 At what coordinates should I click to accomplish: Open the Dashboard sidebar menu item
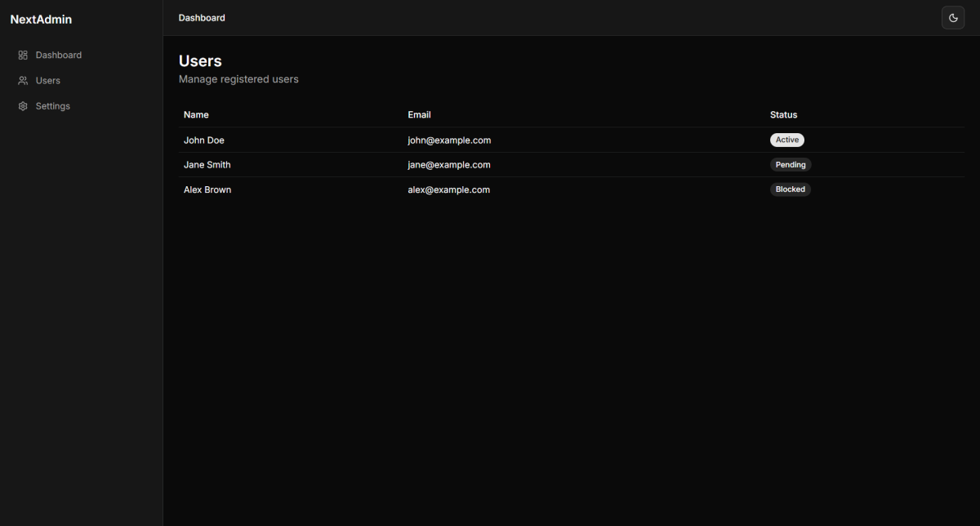tap(58, 56)
